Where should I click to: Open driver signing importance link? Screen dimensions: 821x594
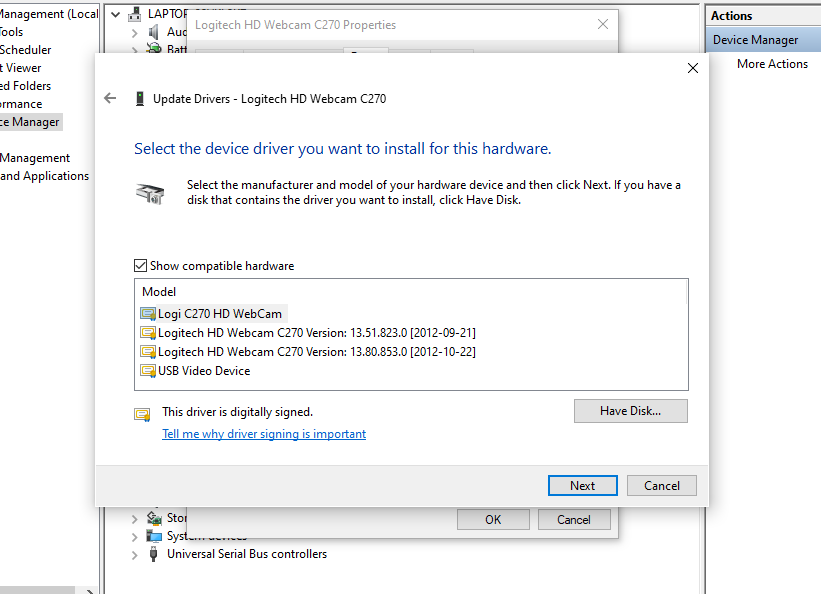coord(264,434)
